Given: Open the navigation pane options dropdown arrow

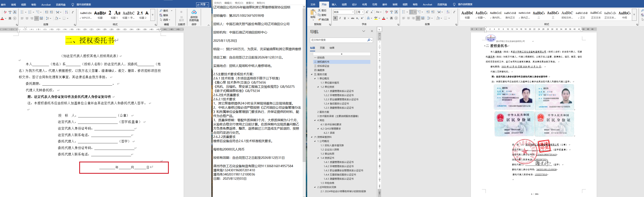Looking at the screenshot, I should pyautogui.click(x=364, y=31).
